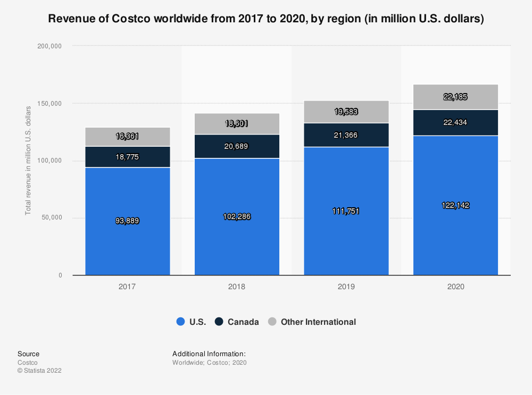This screenshot has width=532, height=395.
Task: Select the 2018 Other International segment 18,601
Action: coord(237,124)
